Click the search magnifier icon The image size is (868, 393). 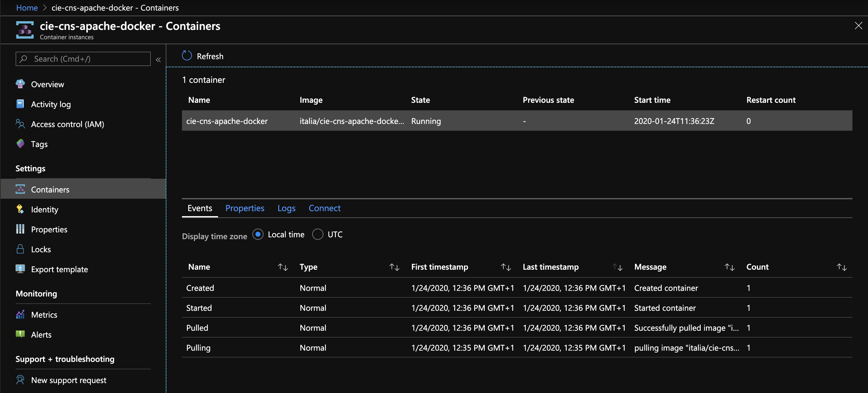(23, 59)
